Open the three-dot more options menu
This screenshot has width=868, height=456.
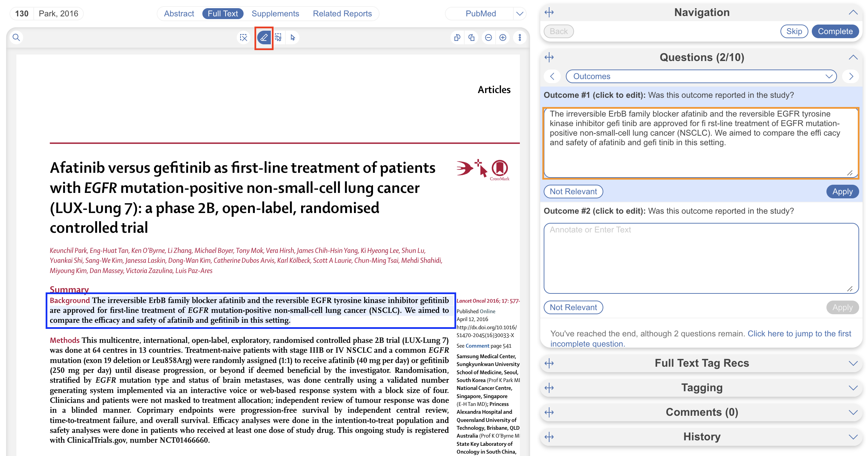pyautogui.click(x=520, y=37)
